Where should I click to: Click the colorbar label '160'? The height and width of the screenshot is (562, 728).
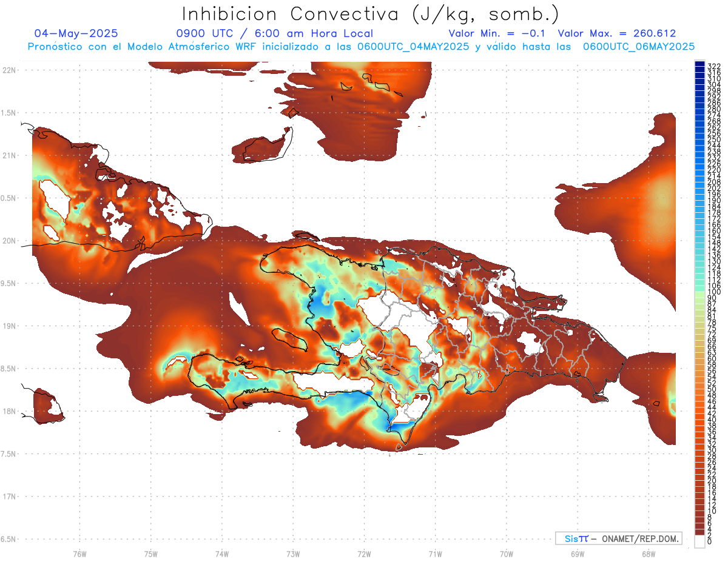714,231
